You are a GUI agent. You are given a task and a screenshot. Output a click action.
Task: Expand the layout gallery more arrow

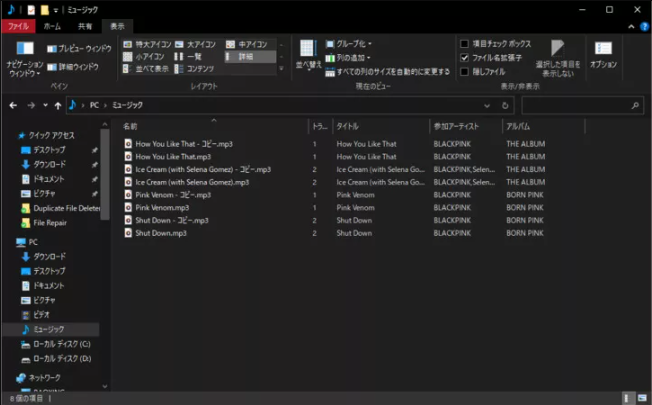pos(282,68)
